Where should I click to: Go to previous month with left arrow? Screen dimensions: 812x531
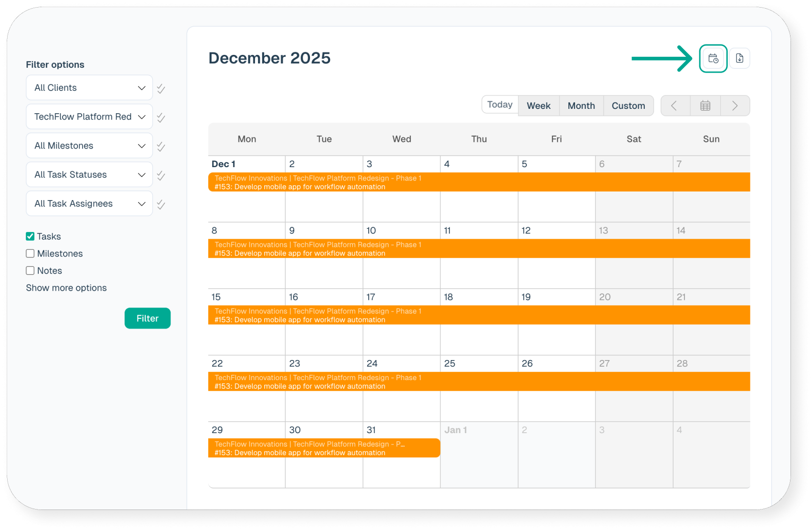coord(674,106)
